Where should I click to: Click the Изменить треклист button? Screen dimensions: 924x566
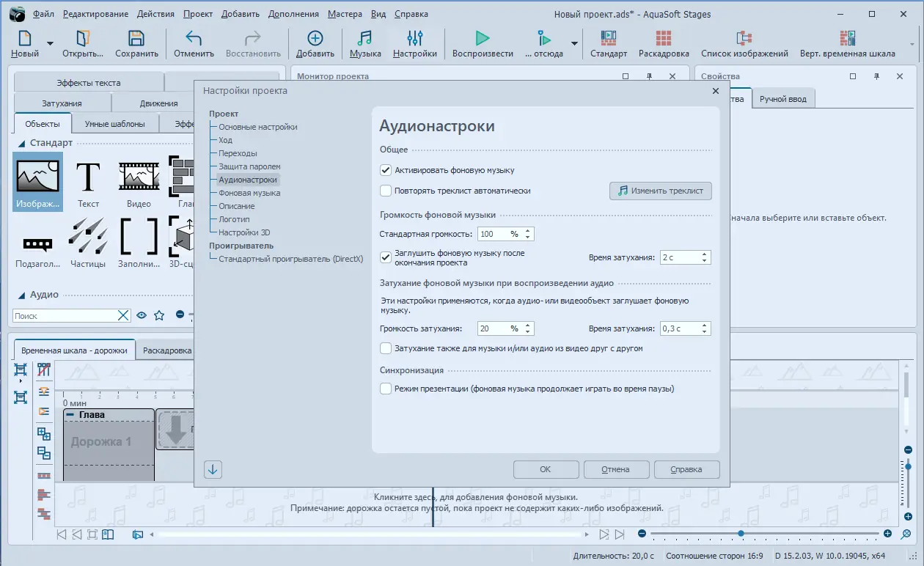click(x=661, y=191)
